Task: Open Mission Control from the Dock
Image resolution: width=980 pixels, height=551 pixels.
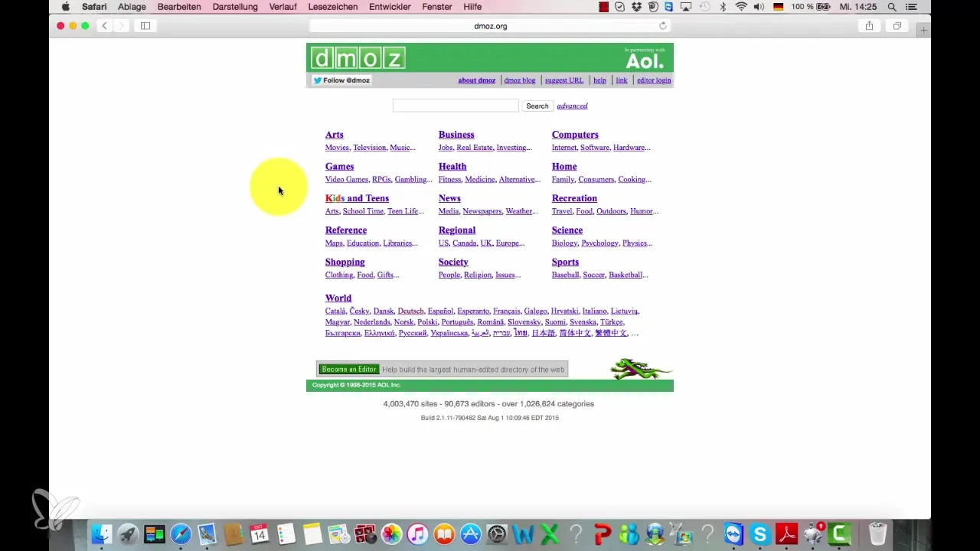Action: click(x=154, y=533)
